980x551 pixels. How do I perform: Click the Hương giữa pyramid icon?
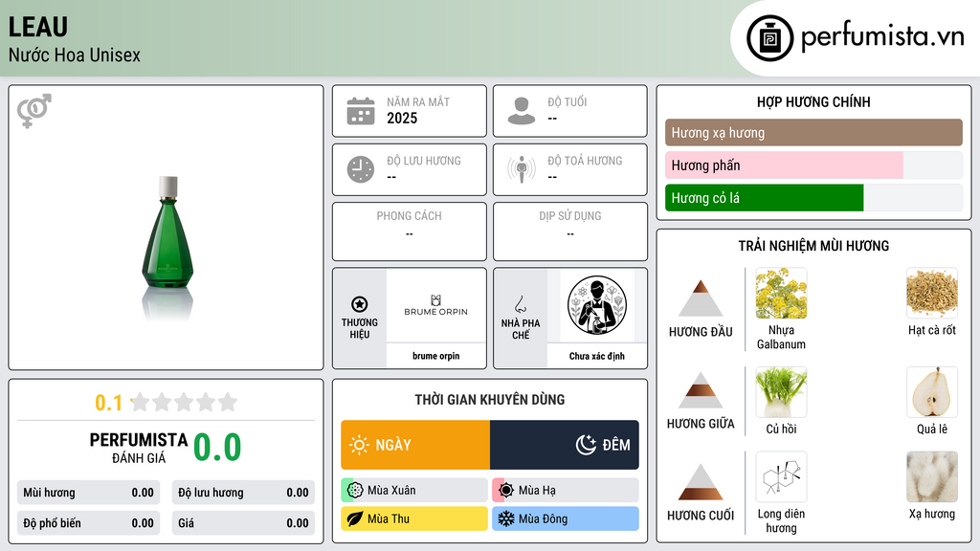(701, 390)
